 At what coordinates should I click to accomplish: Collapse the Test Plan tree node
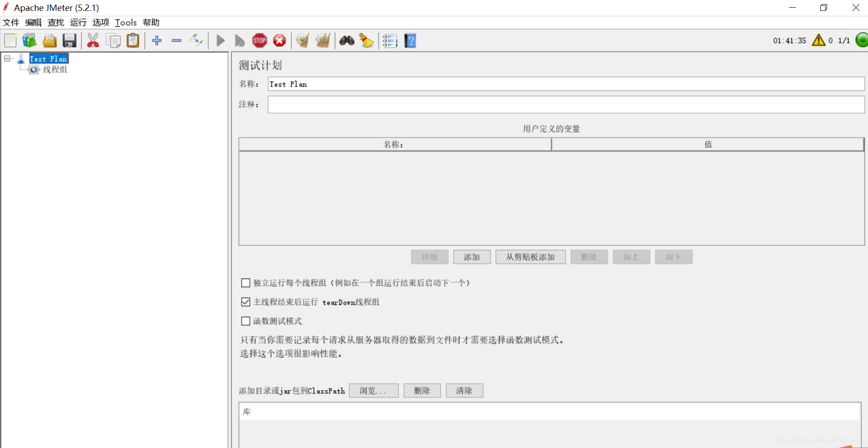tap(6, 58)
